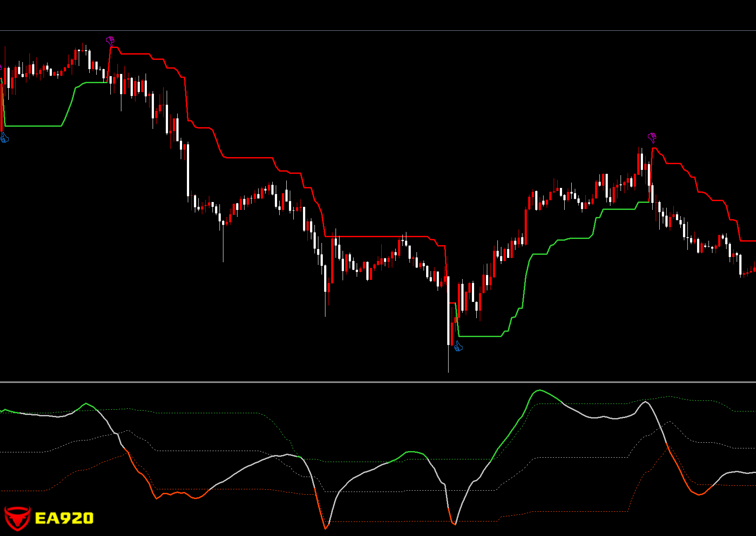This screenshot has width=756, height=536.
Task: Click the magenta thumbs-down signal on the right
Action: coord(652,138)
